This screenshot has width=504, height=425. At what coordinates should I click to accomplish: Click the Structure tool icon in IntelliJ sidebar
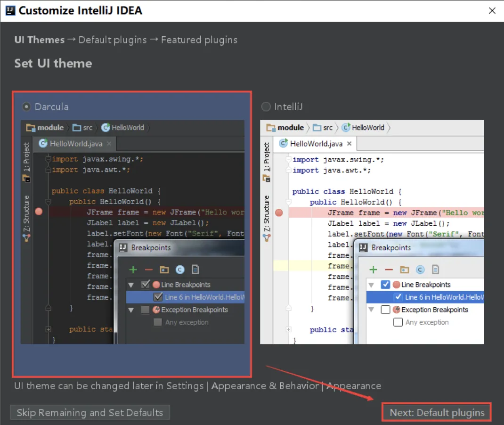tap(267, 238)
